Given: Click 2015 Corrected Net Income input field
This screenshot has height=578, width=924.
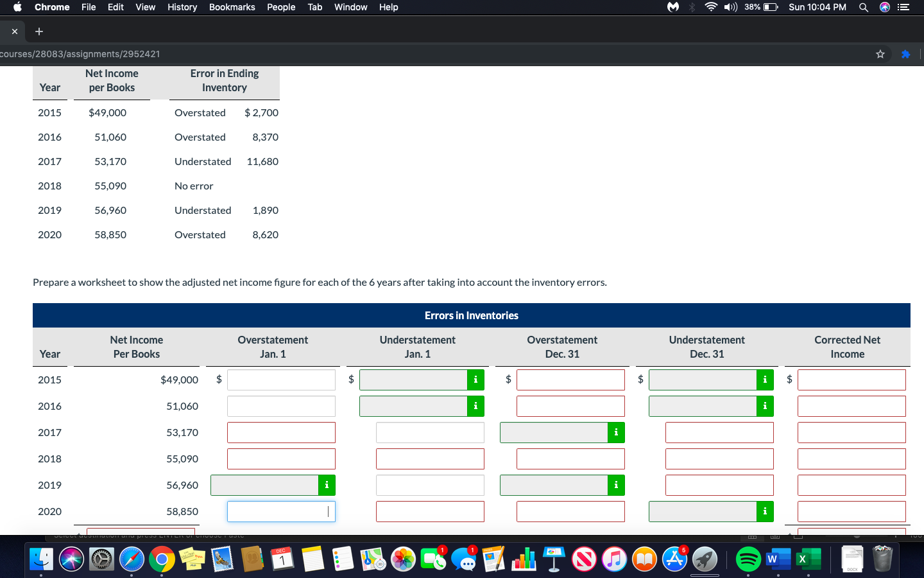Looking at the screenshot, I should coord(851,380).
